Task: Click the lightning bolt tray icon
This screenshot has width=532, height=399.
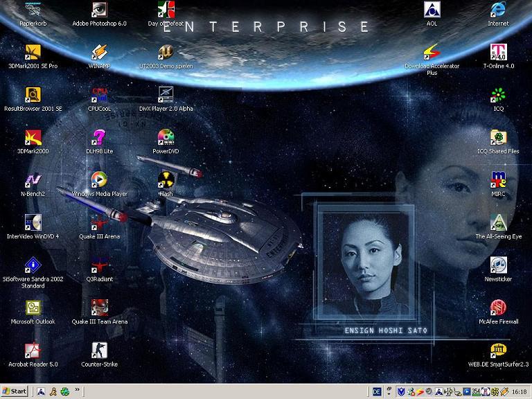Action: [x=420, y=392]
